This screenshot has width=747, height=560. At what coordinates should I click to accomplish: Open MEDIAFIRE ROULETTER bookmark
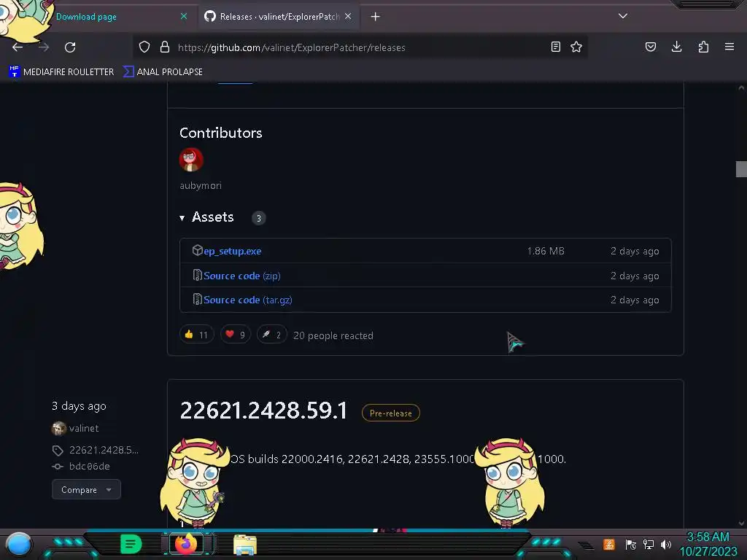click(x=61, y=72)
